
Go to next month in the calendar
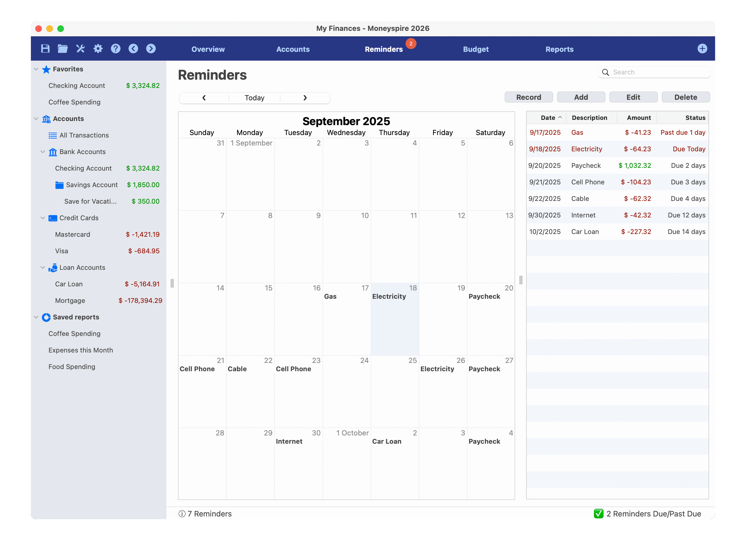[305, 98]
